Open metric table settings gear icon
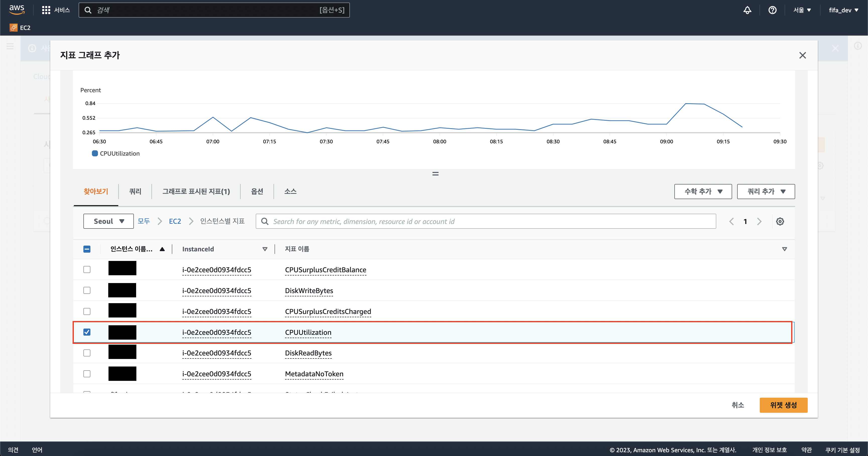This screenshot has height=456, width=868. coord(780,221)
